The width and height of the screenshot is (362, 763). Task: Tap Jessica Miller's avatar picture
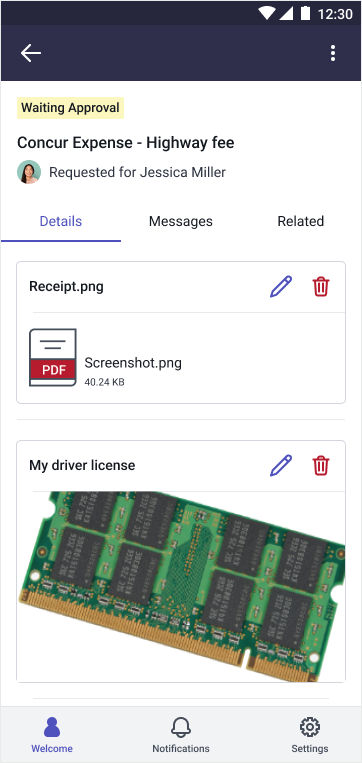29,172
